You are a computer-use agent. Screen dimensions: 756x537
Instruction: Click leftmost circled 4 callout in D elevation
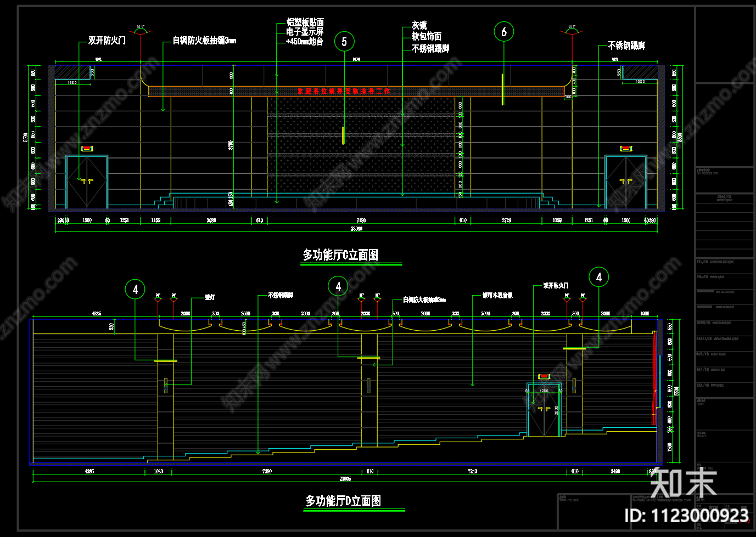pyautogui.click(x=135, y=289)
